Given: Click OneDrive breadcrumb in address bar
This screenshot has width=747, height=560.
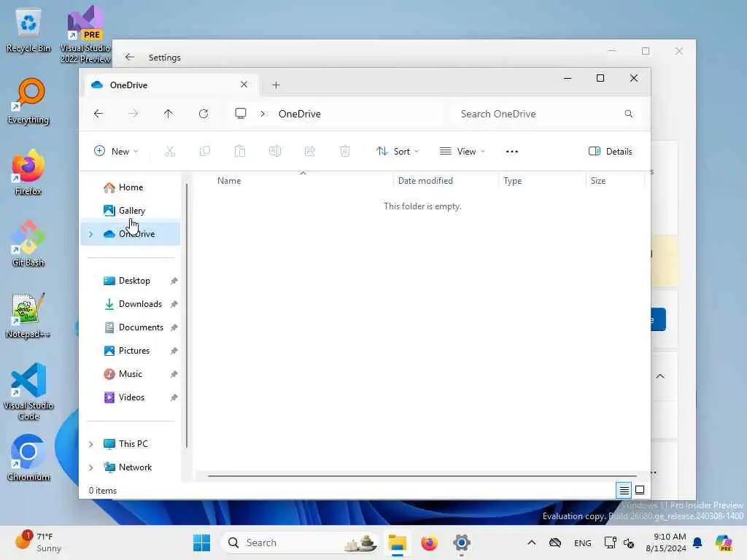Looking at the screenshot, I should click(299, 114).
